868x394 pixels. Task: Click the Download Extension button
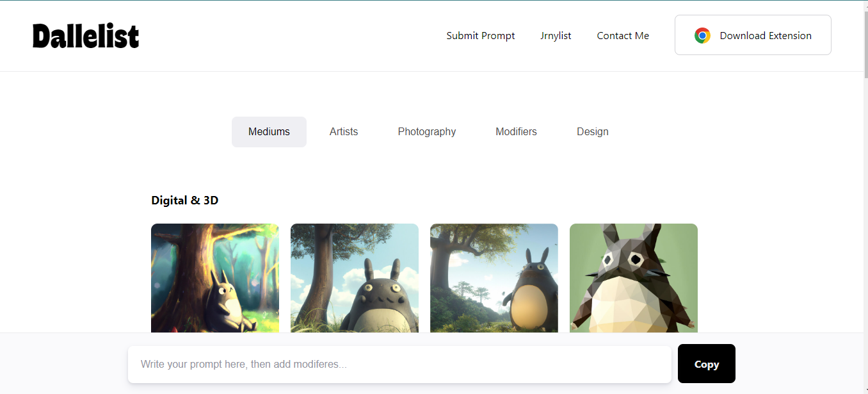point(753,35)
